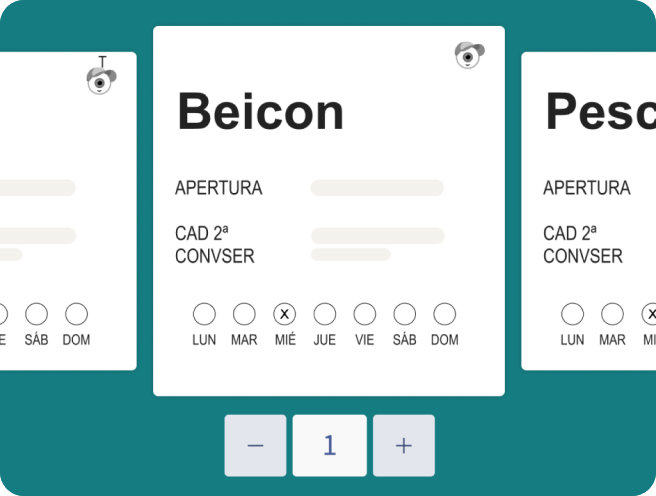Uncheck the MIÉ day on Beicon card
Image resolution: width=656 pixels, height=496 pixels.
[285, 314]
